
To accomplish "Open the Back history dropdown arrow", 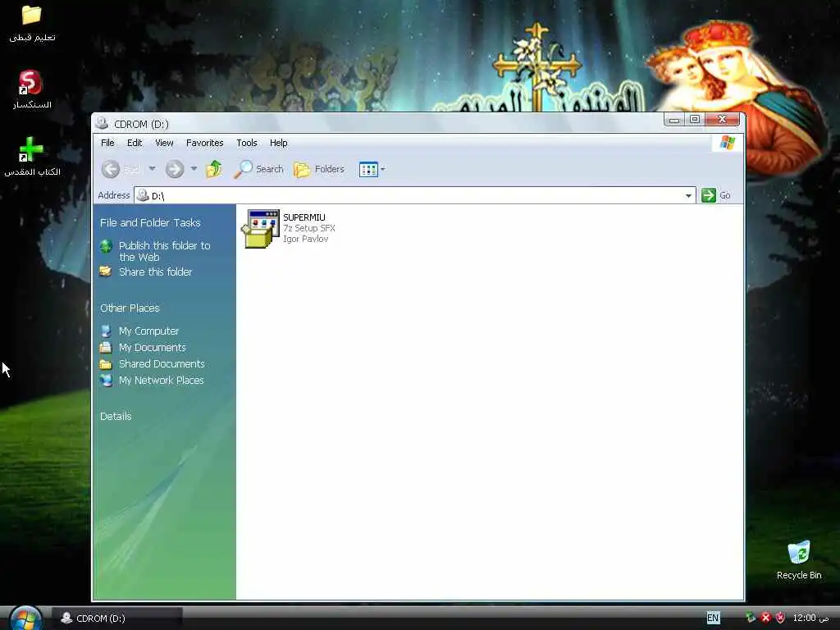I will point(152,169).
